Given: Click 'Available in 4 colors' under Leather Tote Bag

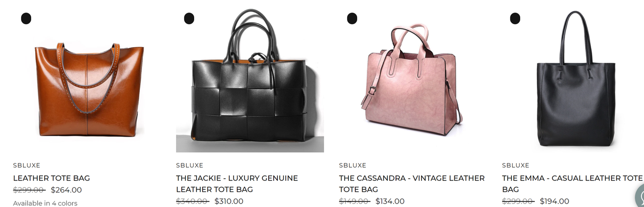Looking at the screenshot, I should pos(45,203).
